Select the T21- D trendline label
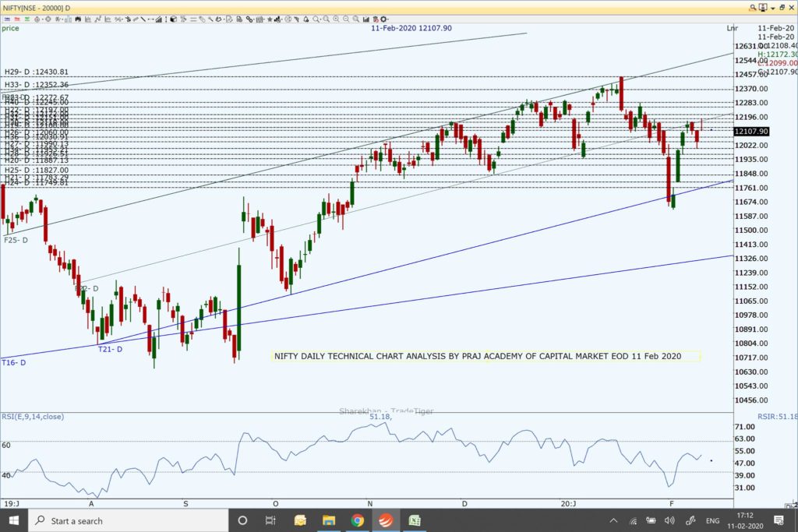The height and width of the screenshot is (532, 798). [110, 349]
